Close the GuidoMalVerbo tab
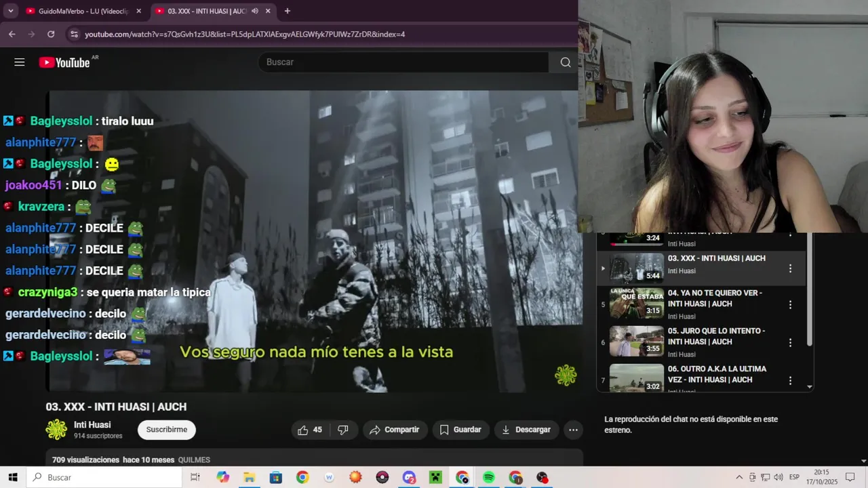Image resolution: width=868 pixels, height=488 pixels. pos(139,11)
